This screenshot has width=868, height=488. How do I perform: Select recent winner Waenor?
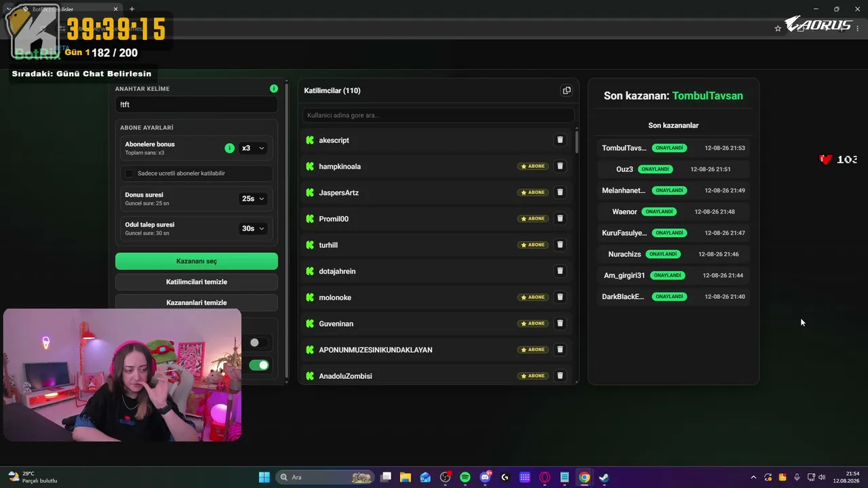pyautogui.click(x=625, y=211)
